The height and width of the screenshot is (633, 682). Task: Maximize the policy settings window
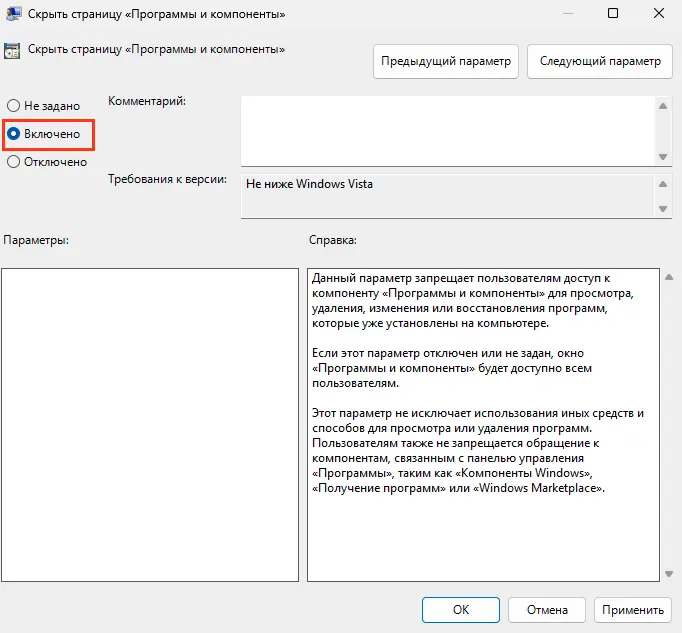coord(613,13)
